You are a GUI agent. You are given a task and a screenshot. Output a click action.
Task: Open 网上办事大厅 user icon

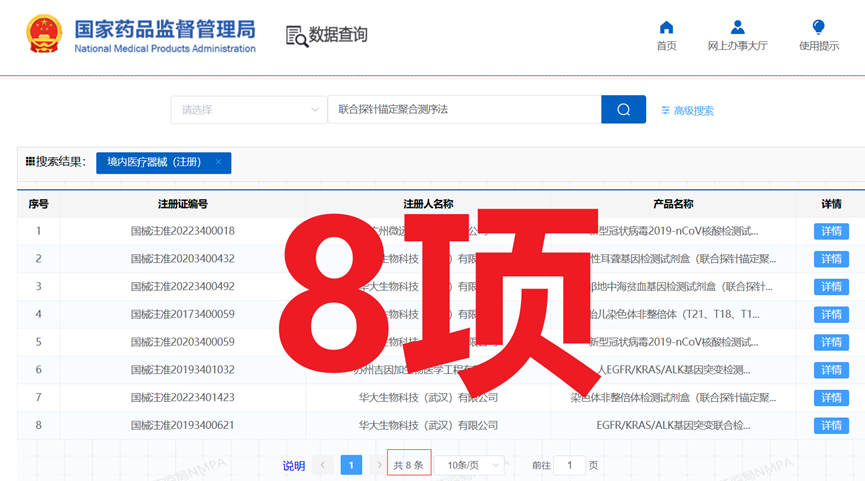point(737,27)
